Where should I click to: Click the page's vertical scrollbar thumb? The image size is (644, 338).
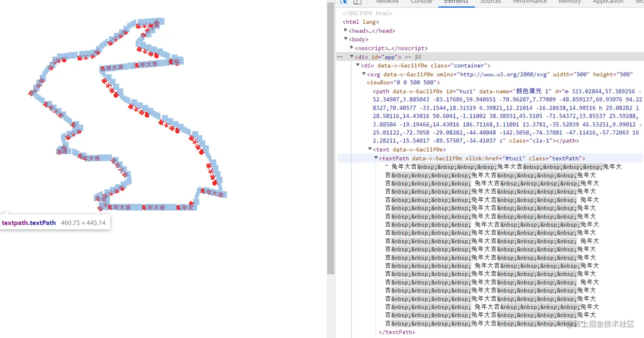331,139
